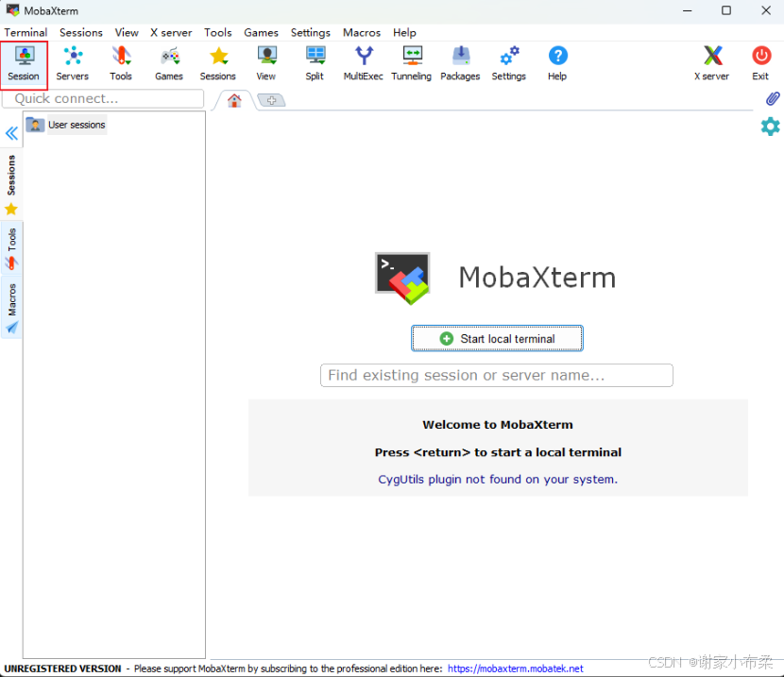Open the Tools menu in the menu bar
The image size is (784, 677).
tap(218, 32)
